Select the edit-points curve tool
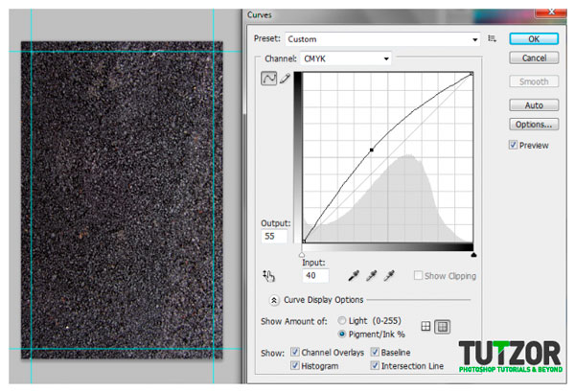This screenshot has height=392, width=575. 268,79
